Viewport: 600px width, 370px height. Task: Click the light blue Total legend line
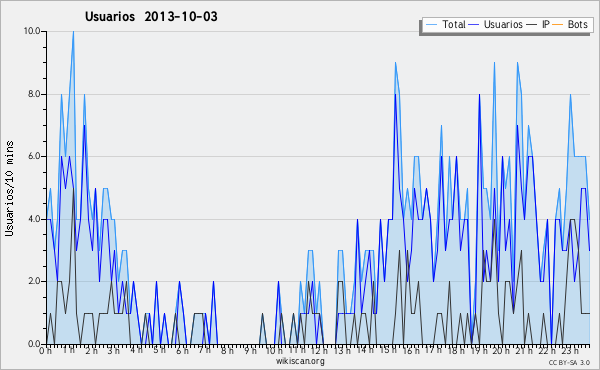click(x=431, y=25)
